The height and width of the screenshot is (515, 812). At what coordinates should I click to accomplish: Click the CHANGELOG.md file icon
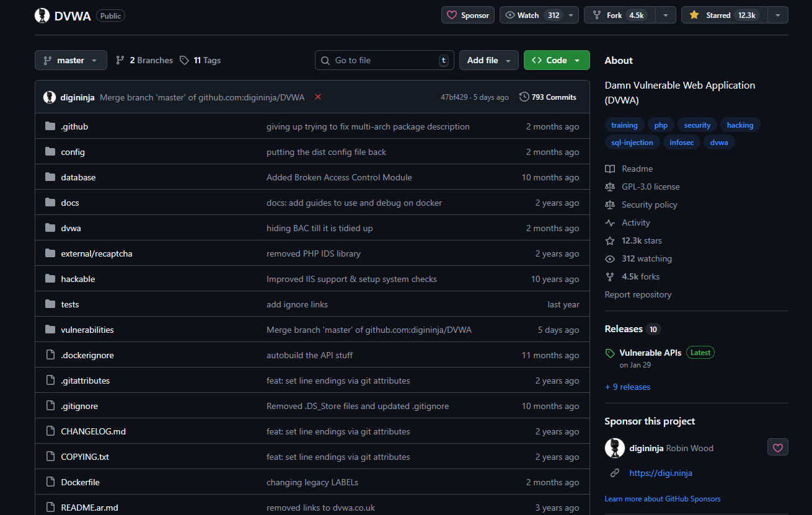click(50, 431)
